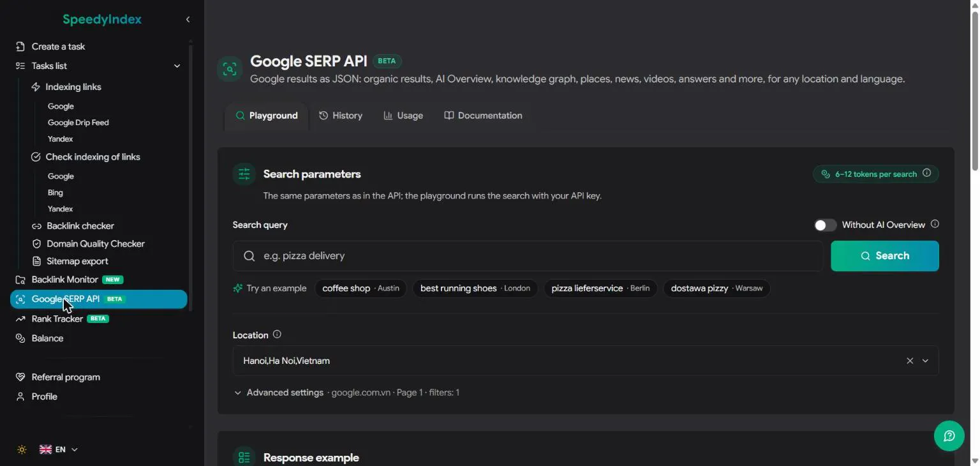Click the SpeedyIndex logo
This screenshot has width=980, height=466.
click(102, 20)
